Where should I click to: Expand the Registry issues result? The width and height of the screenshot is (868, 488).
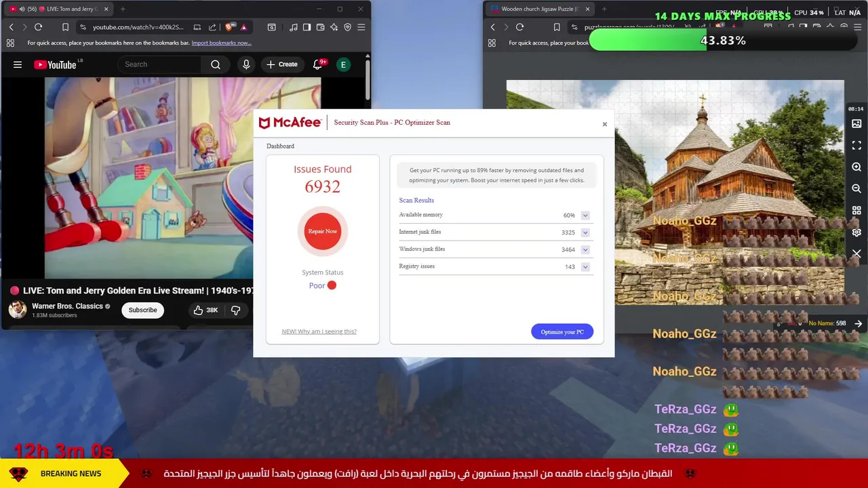tap(585, 267)
